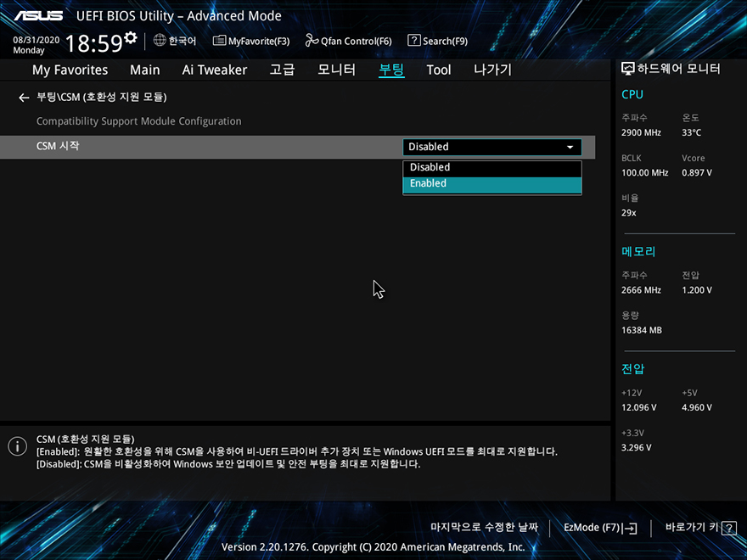The image size is (747, 560).
Task: Click the globe language icon
Action: tap(160, 41)
